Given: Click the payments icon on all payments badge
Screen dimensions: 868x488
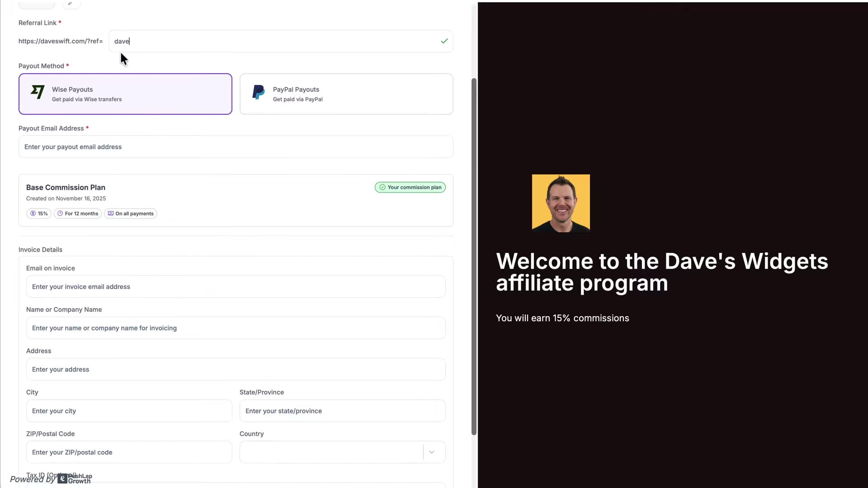Looking at the screenshot, I should [x=111, y=214].
